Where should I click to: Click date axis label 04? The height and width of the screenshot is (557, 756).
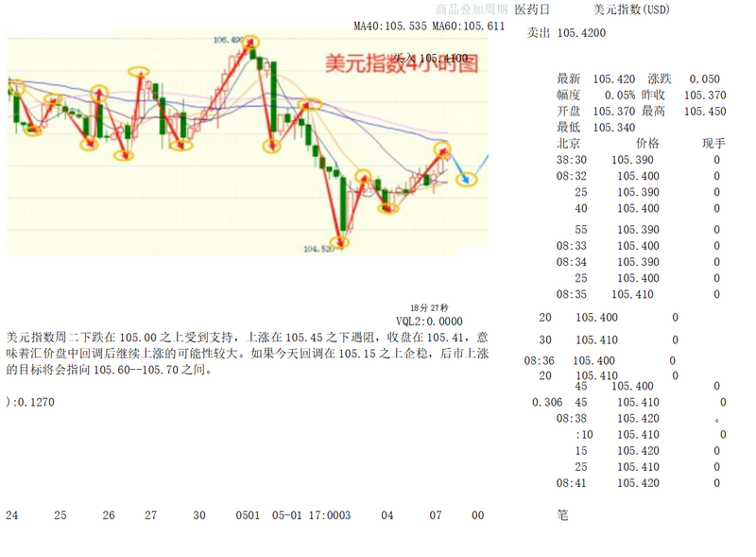387,515
